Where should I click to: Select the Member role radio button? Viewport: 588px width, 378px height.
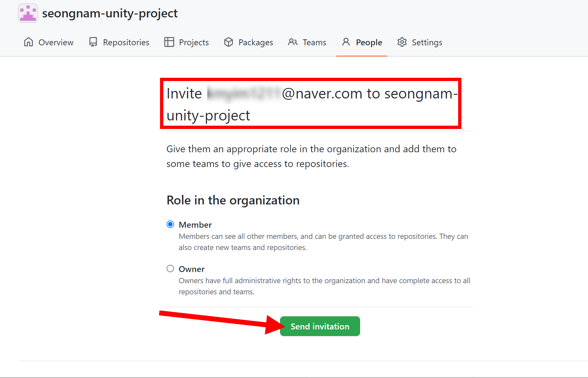coord(170,224)
